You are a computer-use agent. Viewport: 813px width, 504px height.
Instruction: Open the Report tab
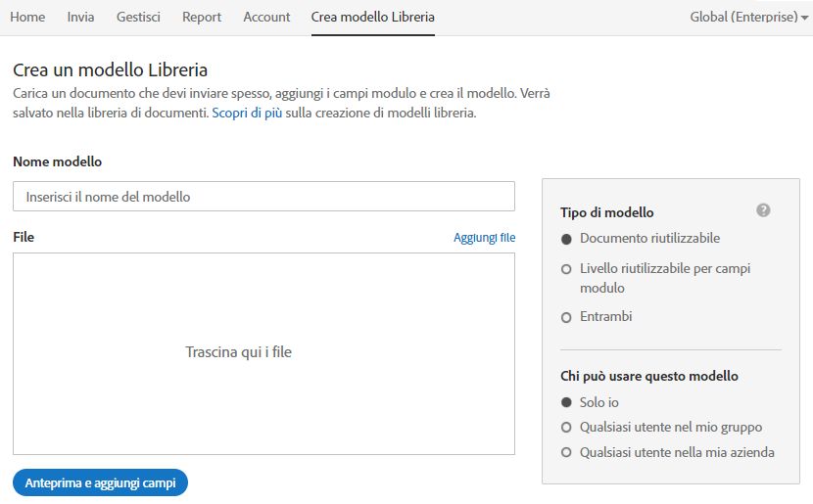click(202, 17)
